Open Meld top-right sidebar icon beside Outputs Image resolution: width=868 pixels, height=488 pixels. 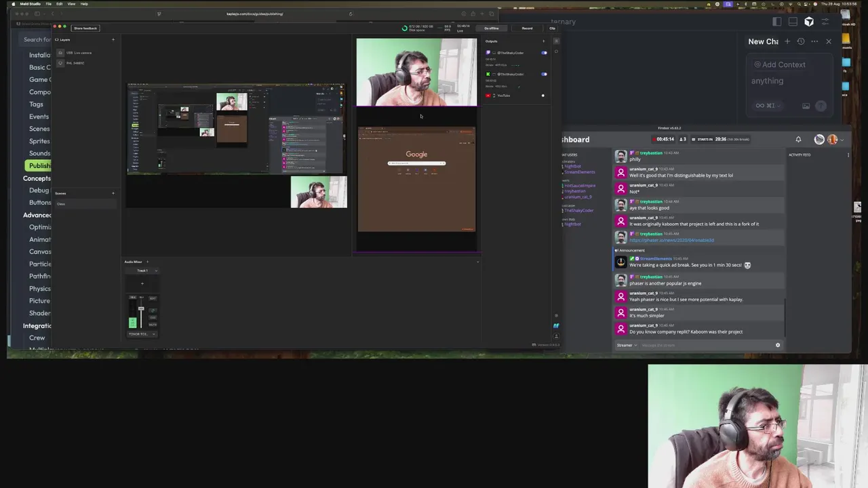tap(556, 41)
